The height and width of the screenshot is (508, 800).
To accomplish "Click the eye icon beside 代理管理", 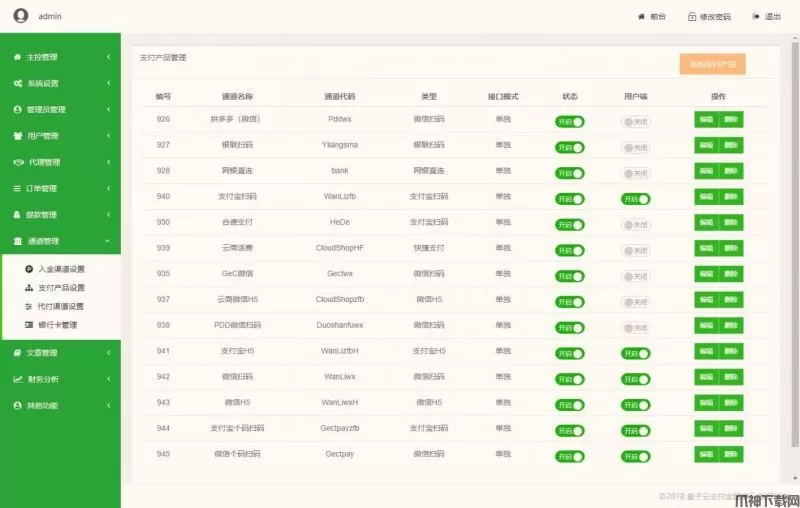I will coord(17,162).
